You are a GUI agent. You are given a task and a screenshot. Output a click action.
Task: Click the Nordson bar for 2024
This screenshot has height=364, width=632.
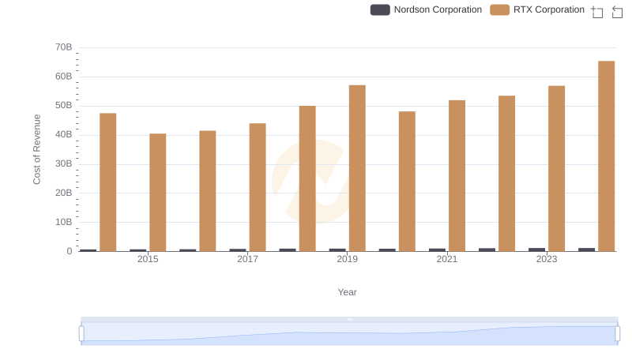click(586, 250)
